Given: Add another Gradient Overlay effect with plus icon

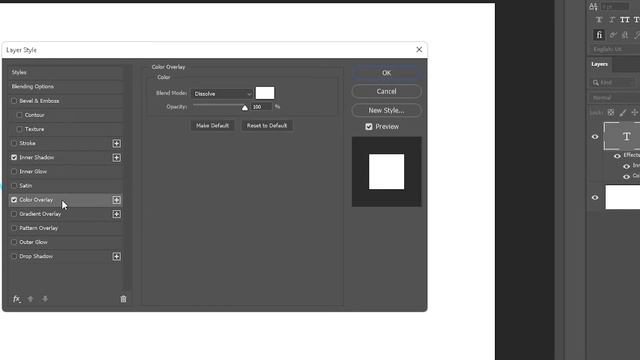Looking at the screenshot, I should [x=116, y=214].
